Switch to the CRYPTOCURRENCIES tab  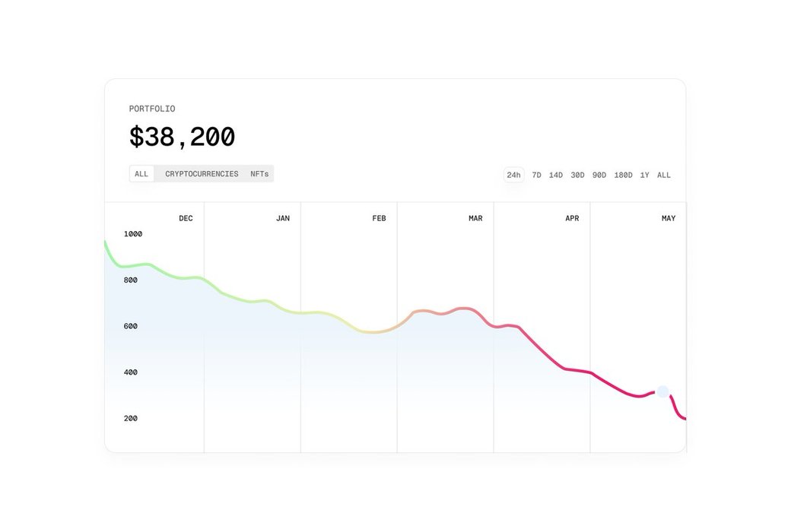202,174
